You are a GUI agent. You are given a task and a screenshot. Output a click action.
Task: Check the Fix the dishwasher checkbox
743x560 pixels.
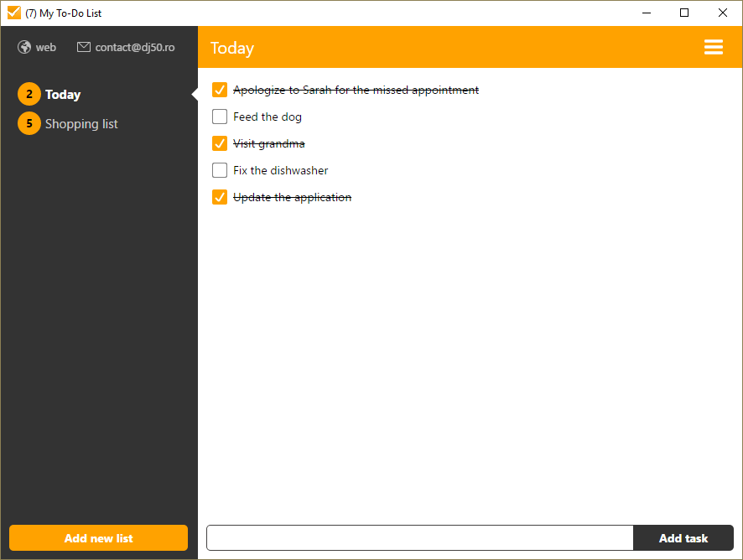[220, 170]
